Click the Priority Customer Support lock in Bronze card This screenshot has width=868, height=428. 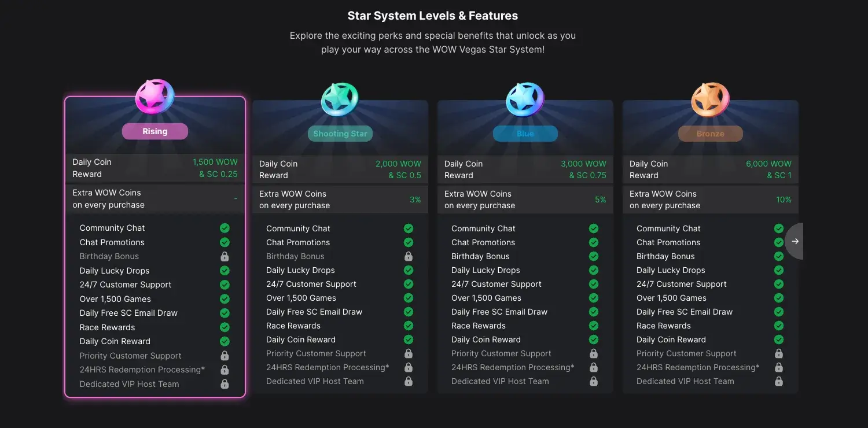coord(779,353)
